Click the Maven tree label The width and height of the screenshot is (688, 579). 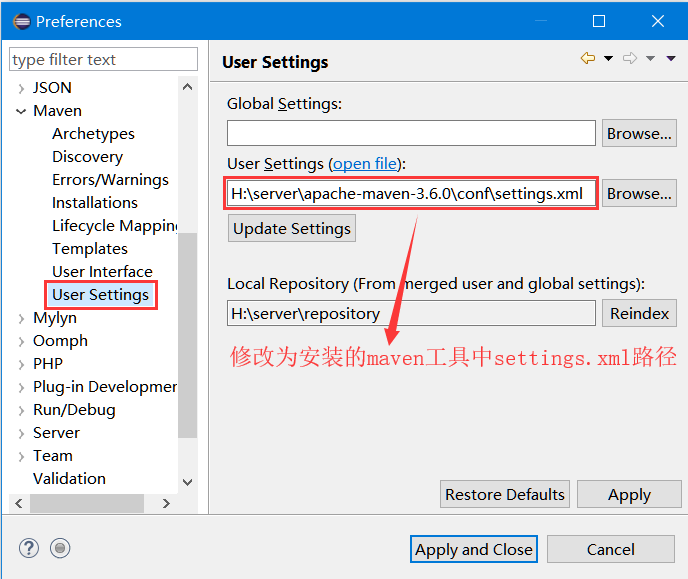pyautogui.click(x=57, y=111)
